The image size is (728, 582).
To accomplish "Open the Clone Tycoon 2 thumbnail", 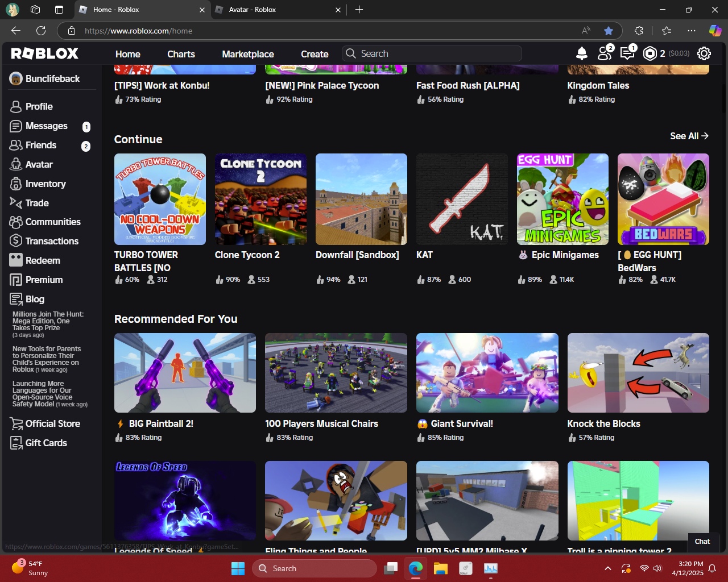I will point(260,199).
